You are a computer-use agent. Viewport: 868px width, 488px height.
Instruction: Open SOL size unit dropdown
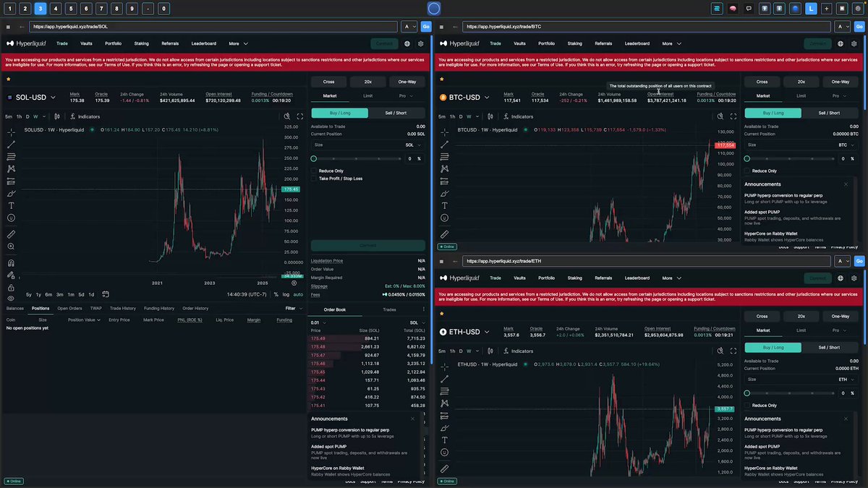[414, 145]
